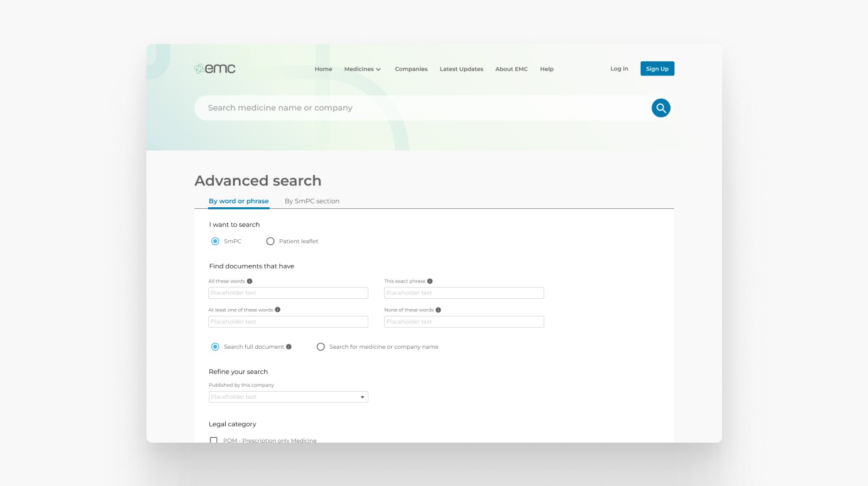Select the Patient leaflet radio button
868x486 pixels.
(270, 241)
